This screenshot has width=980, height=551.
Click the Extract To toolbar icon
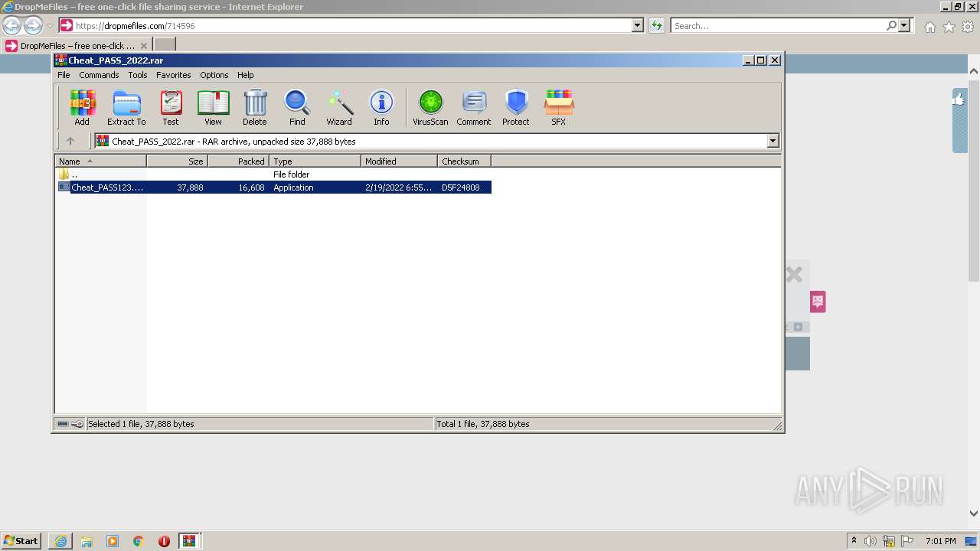[x=126, y=107]
